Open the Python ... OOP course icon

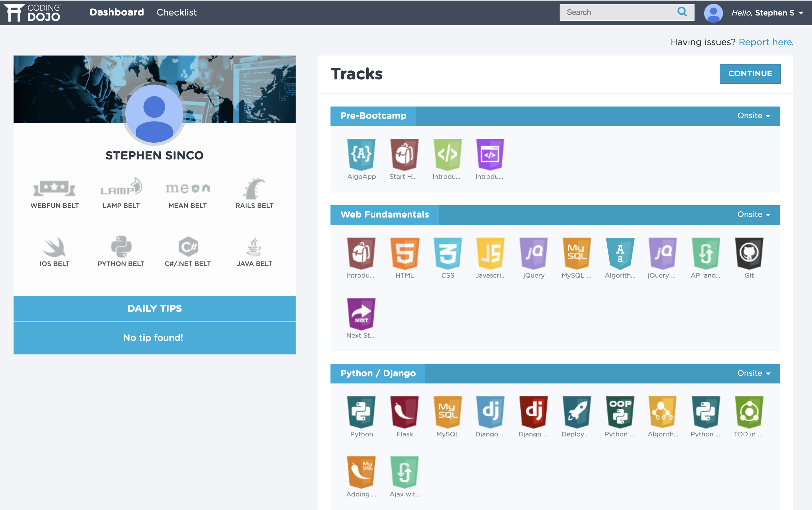pyautogui.click(x=620, y=412)
